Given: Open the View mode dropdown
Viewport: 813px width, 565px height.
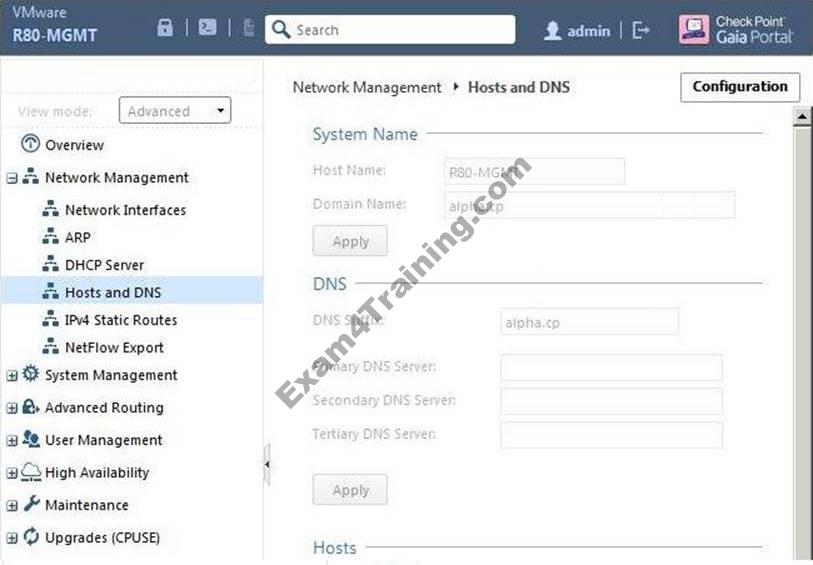Looking at the screenshot, I should 175,111.
